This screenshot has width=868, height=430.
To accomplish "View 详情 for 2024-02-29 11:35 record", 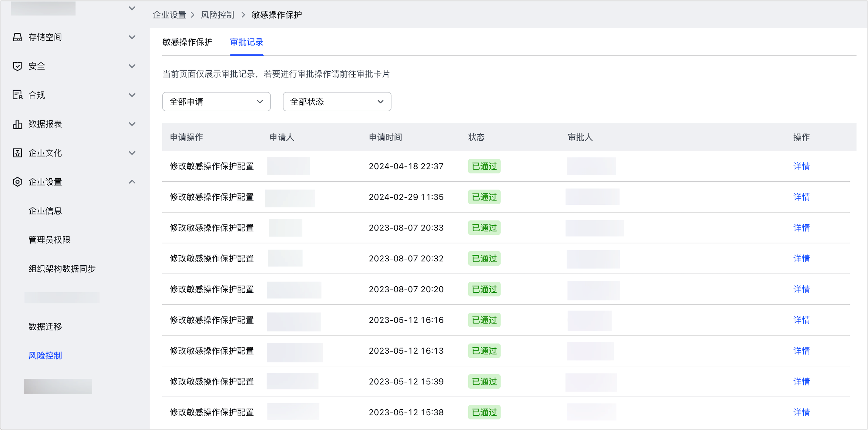I will (801, 197).
